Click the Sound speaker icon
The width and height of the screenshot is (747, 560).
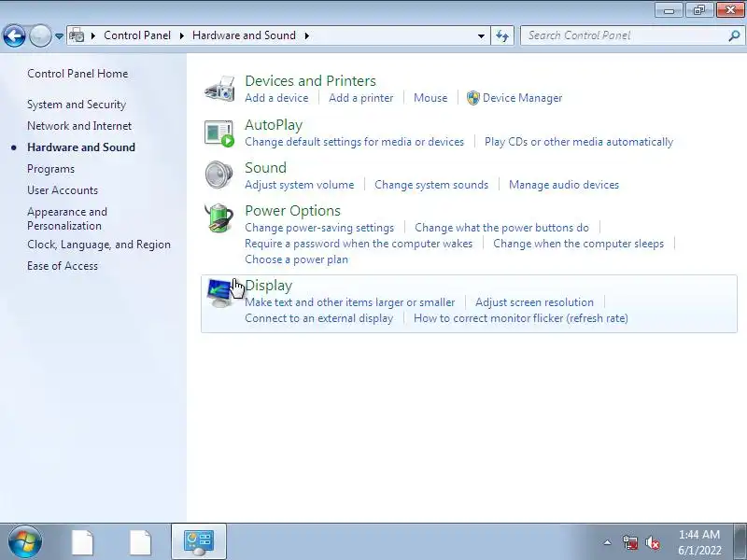click(219, 175)
